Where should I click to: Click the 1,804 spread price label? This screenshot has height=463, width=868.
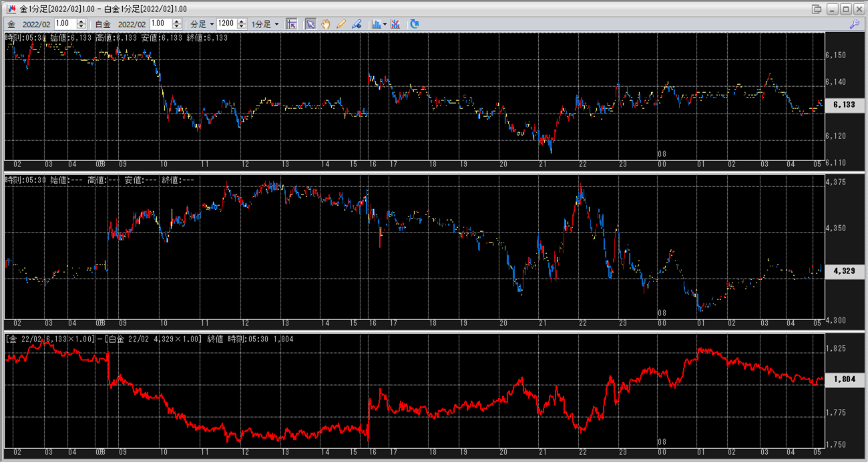(845, 379)
